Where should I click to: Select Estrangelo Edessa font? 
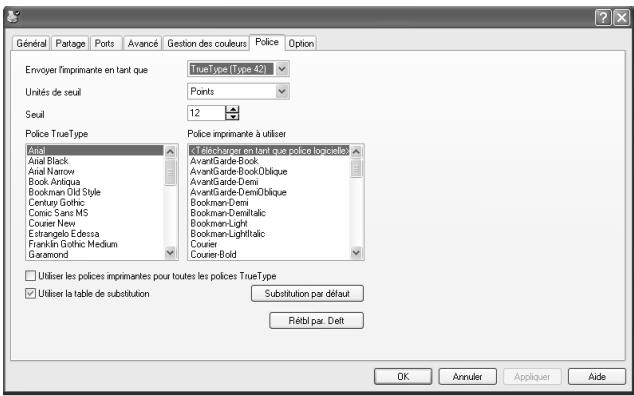pyautogui.click(x=95, y=234)
